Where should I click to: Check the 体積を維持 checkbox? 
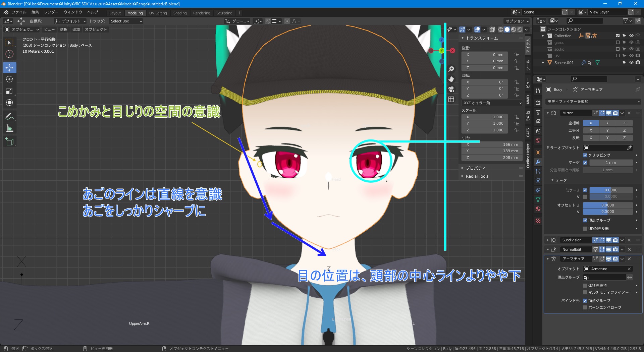(x=585, y=286)
